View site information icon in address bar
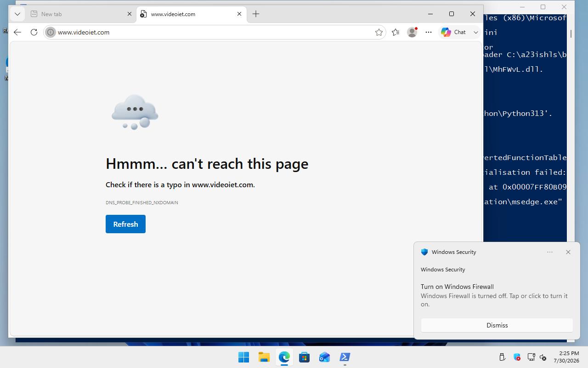Viewport: 588px width, 368px height. (51, 32)
